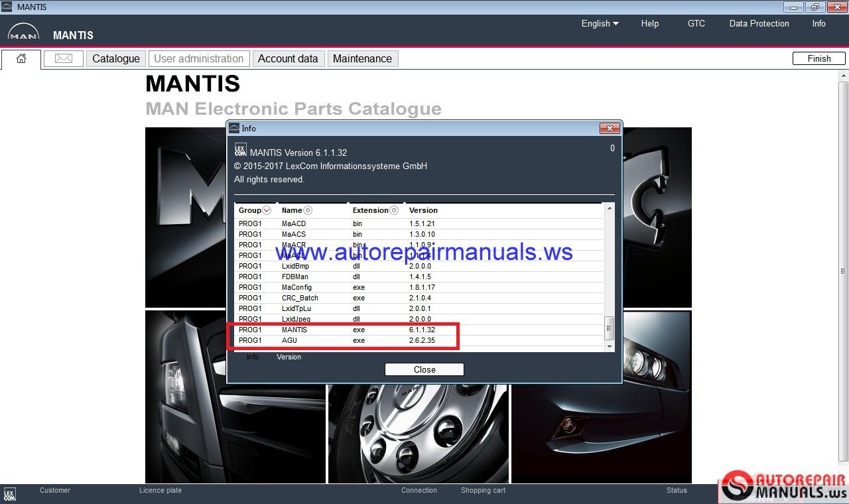This screenshot has height=504, width=849.
Task: Open the Help menu
Action: (x=650, y=23)
